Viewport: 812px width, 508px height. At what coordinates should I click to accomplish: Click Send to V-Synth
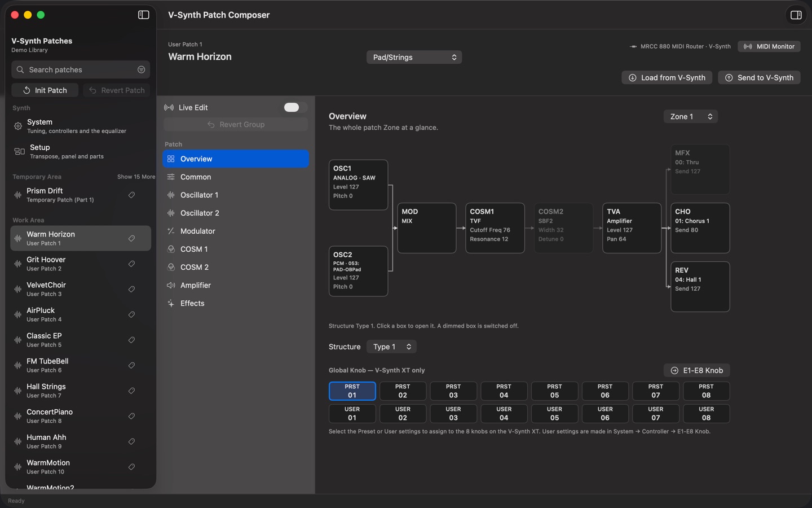(x=759, y=77)
